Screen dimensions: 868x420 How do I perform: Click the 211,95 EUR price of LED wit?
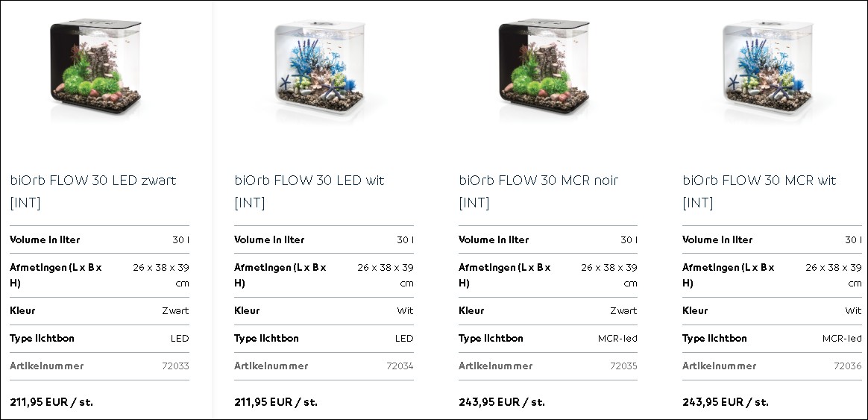tap(276, 402)
